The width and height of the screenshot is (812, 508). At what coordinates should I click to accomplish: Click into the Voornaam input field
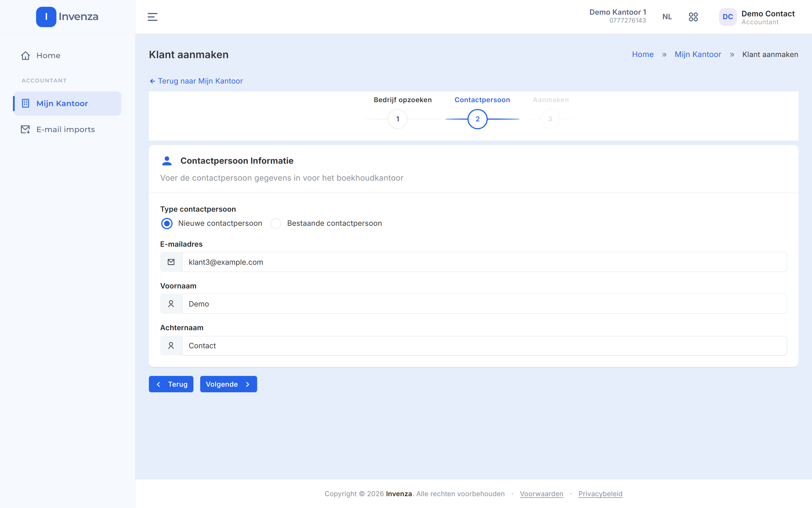pos(484,304)
